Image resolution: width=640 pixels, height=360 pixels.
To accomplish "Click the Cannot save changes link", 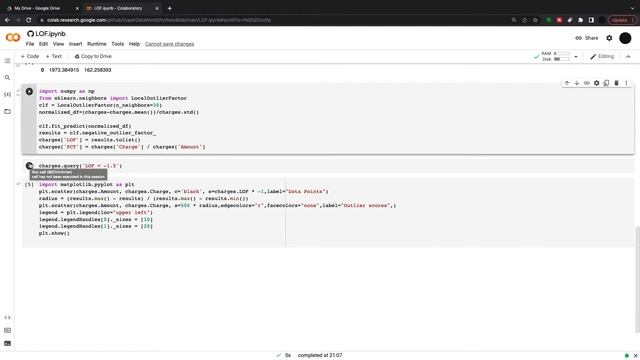I will pos(169,44).
